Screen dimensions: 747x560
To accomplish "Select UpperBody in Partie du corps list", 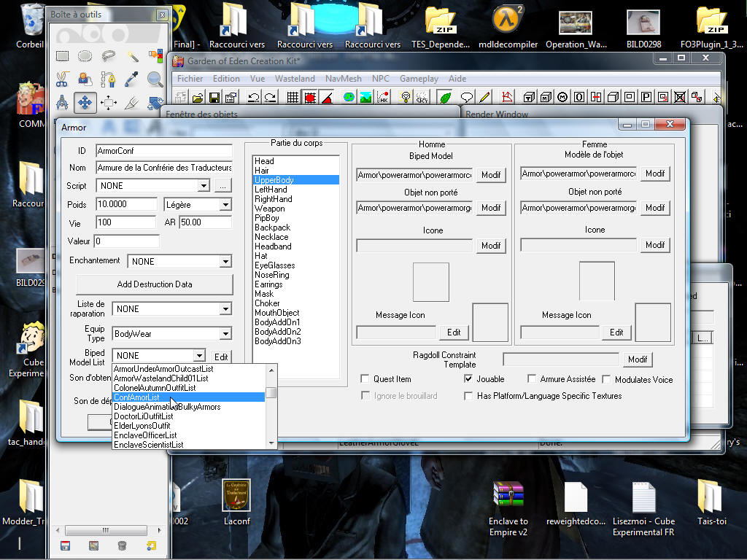I will [x=296, y=180].
